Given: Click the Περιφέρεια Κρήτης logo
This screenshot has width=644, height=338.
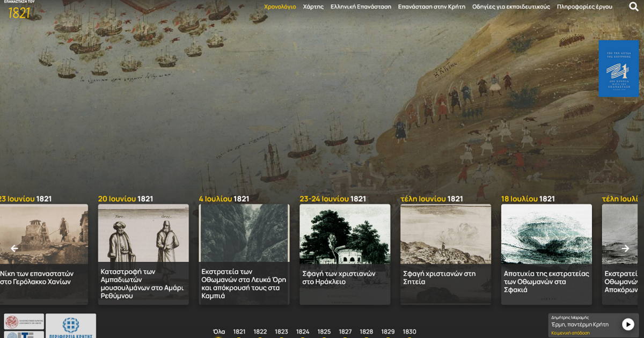Looking at the screenshot, I should pos(71,326).
